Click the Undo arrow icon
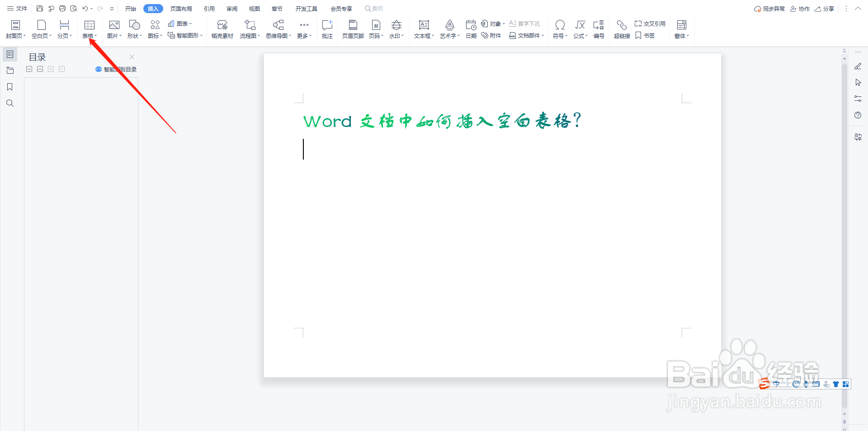868x431 pixels. pos(85,9)
